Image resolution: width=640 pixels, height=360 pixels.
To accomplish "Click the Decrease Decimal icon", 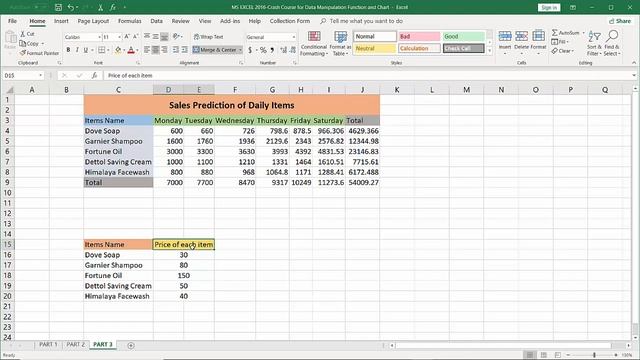I will [293, 50].
